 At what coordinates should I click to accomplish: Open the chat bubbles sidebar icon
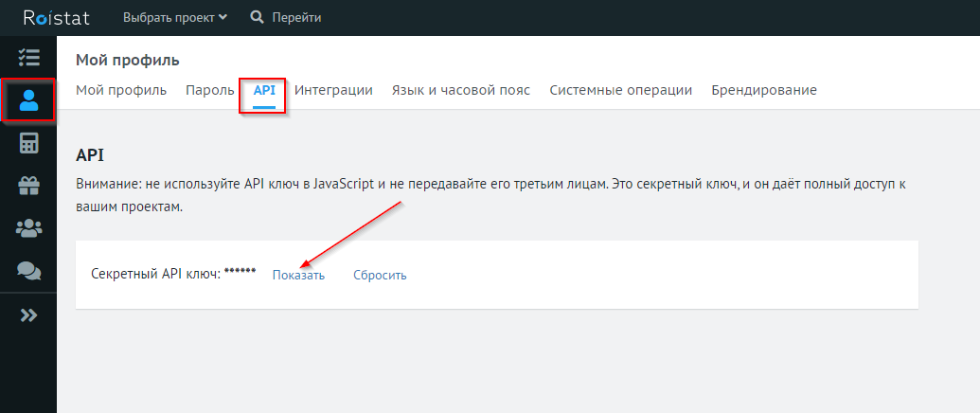pyautogui.click(x=28, y=271)
